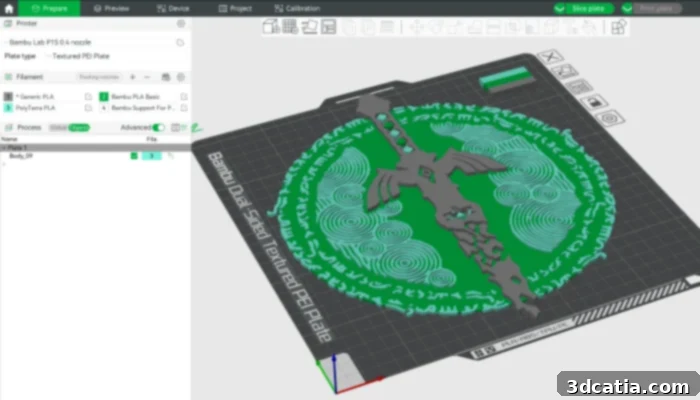The width and height of the screenshot is (700, 400).
Task: Sync filaments from AMS icon
Action: 166,77
